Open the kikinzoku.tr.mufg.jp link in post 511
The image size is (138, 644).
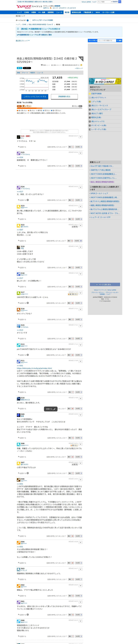coord(34,368)
